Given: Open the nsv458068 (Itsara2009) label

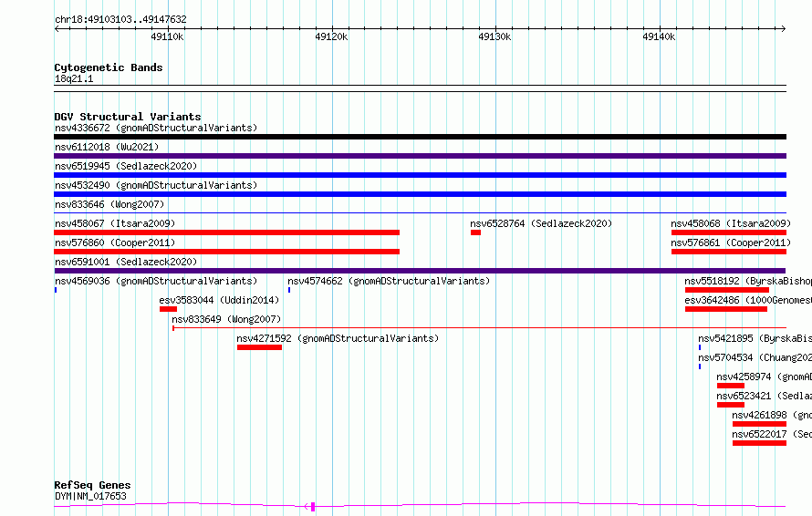Looking at the screenshot, I should (731, 223).
